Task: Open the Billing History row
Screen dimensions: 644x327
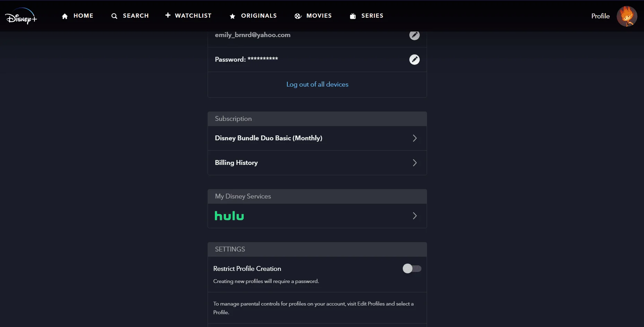Action: coord(317,163)
